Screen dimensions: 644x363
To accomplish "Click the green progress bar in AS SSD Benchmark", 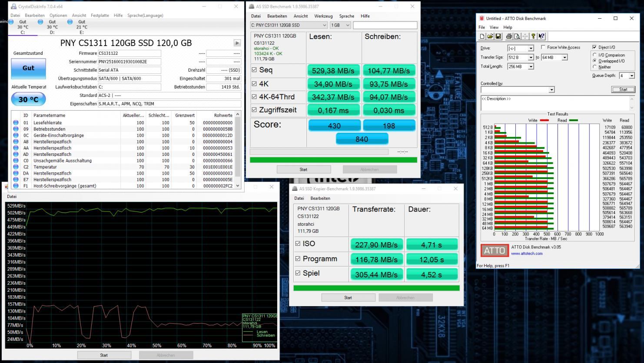I will click(x=333, y=160).
